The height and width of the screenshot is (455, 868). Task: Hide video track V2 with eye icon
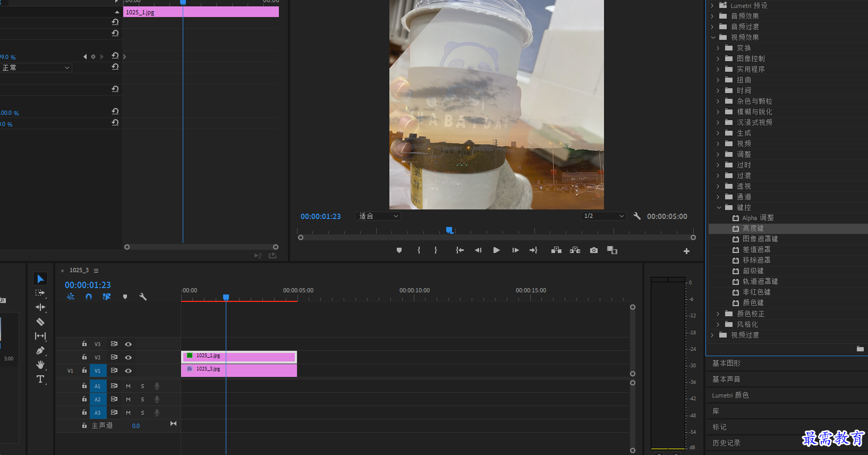point(128,357)
